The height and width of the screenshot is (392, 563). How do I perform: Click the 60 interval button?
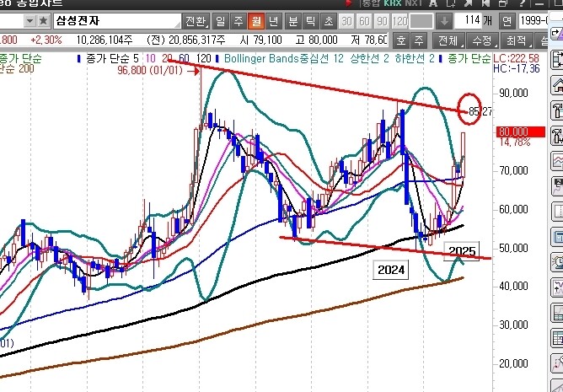click(364, 22)
